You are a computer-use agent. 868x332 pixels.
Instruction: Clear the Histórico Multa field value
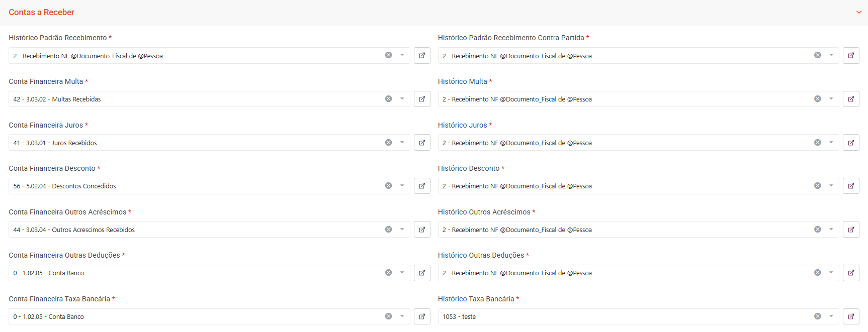point(817,99)
